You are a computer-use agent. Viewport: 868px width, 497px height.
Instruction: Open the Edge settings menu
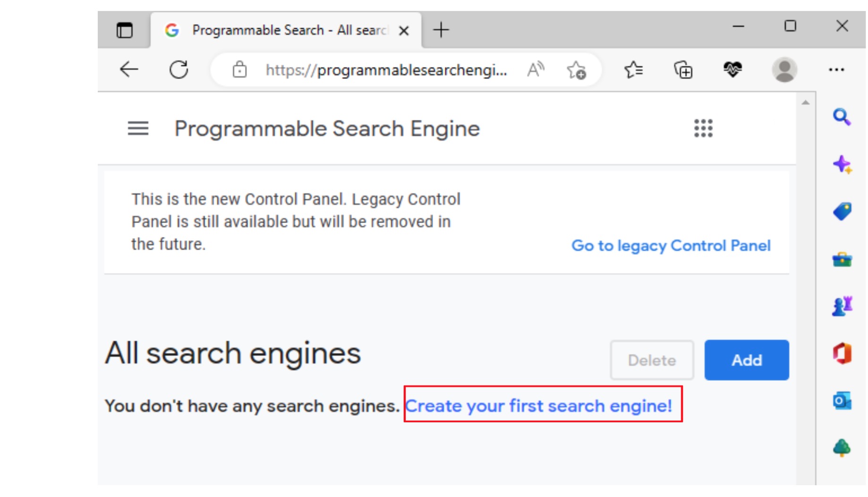point(837,69)
